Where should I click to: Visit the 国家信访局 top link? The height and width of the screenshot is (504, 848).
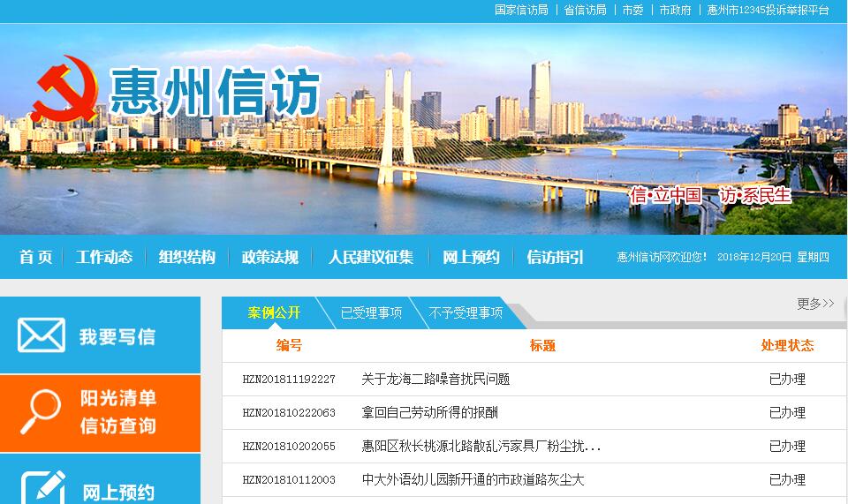pos(521,11)
